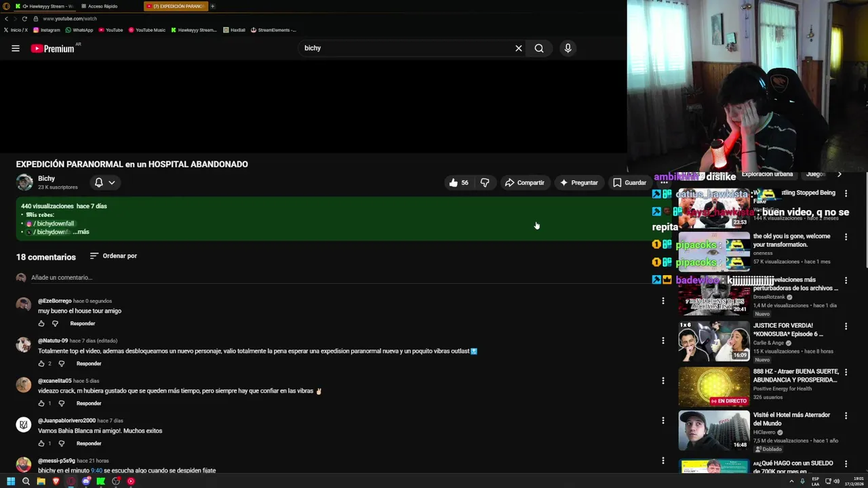Show more filter chips with right arrow

click(839, 174)
